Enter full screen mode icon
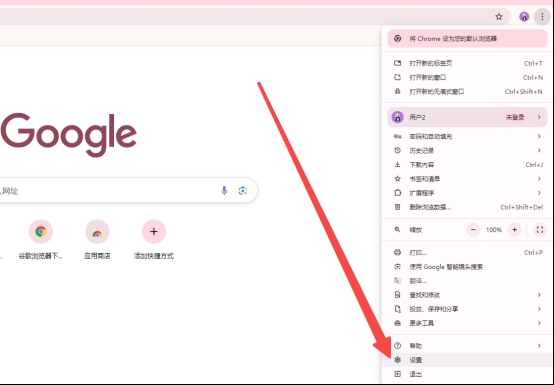554x385 pixels. click(540, 230)
